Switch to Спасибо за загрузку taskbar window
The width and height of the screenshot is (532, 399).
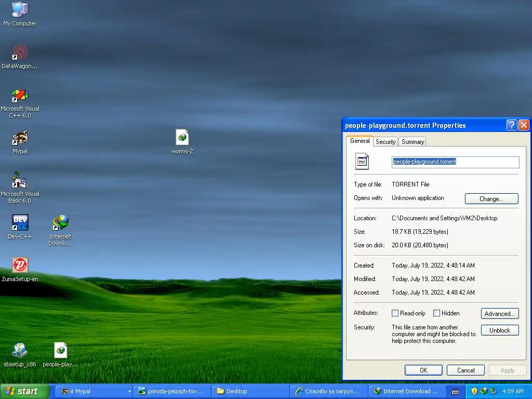click(329, 391)
